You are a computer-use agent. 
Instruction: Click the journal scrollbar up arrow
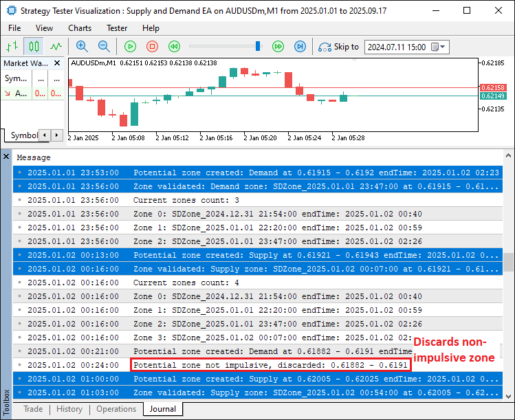point(508,155)
